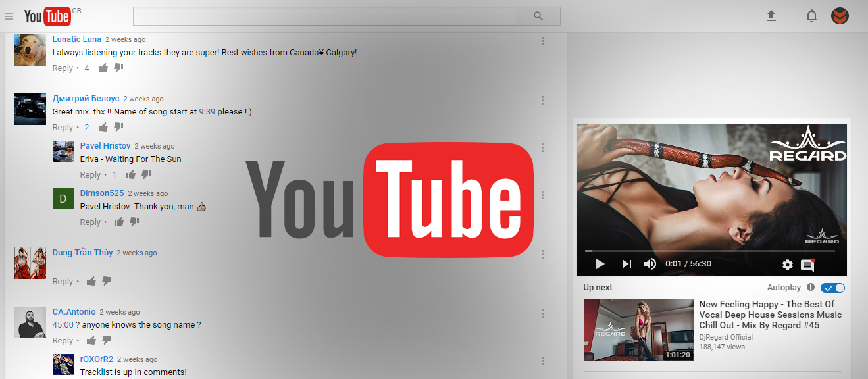Viewport: 868px width, 379px height.
Task: Open Pavel Hristov's channel name link
Action: point(105,146)
